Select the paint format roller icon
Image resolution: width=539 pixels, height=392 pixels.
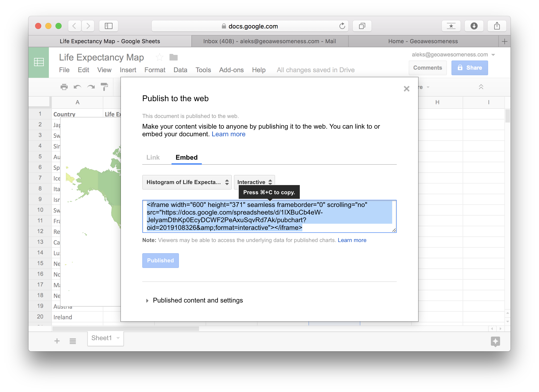(104, 87)
